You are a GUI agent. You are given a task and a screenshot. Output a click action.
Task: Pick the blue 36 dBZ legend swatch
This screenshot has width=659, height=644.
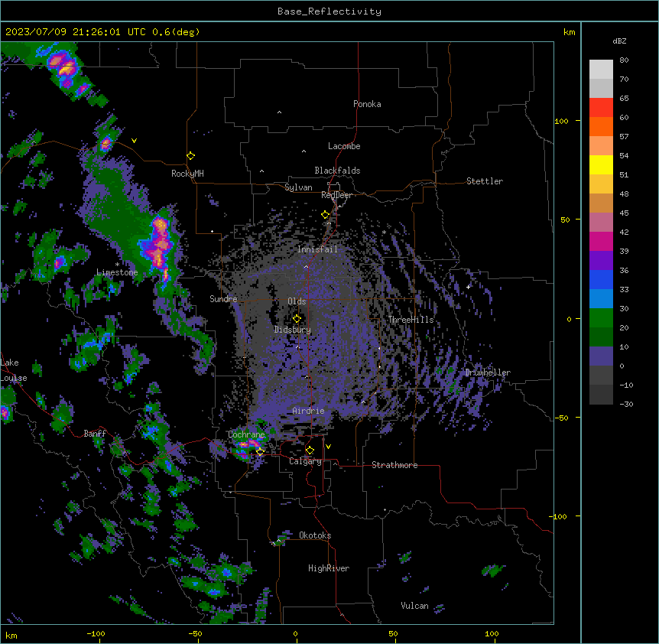point(601,279)
